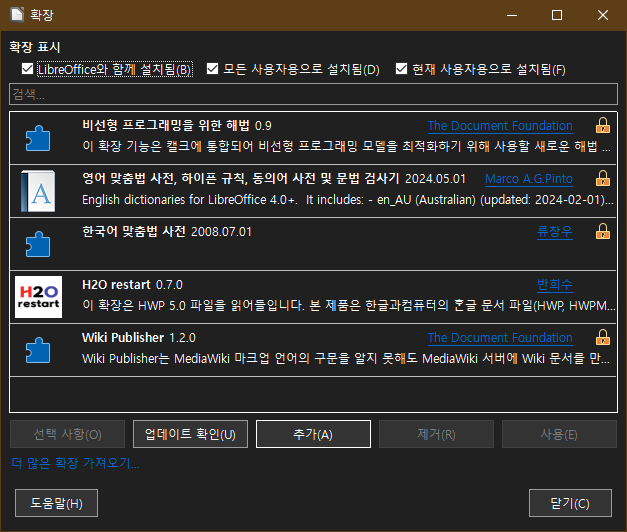The width and height of the screenshot is (627, 532).
Task: Click the dictionary book icon for 영어 맞춤법 사전
Action: pos(38,191)
